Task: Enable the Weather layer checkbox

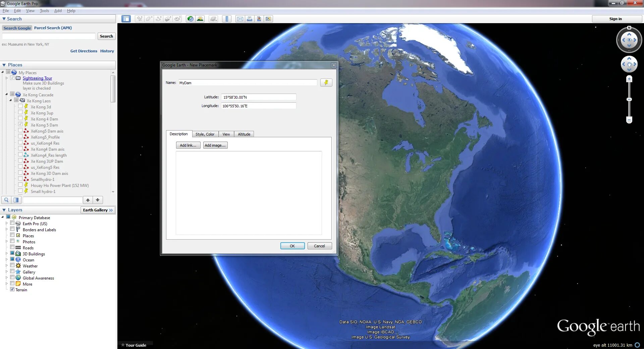Action: (x=12, y=265)
